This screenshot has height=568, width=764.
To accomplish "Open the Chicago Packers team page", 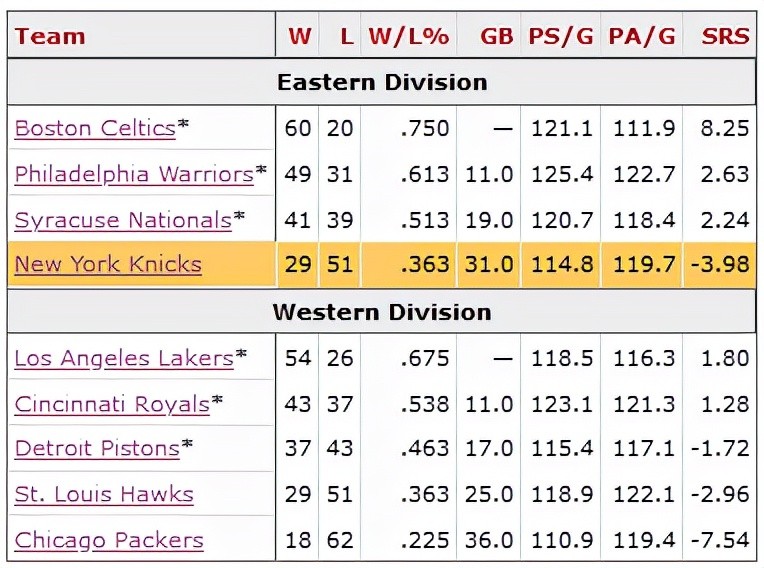I will click(109, 540).
